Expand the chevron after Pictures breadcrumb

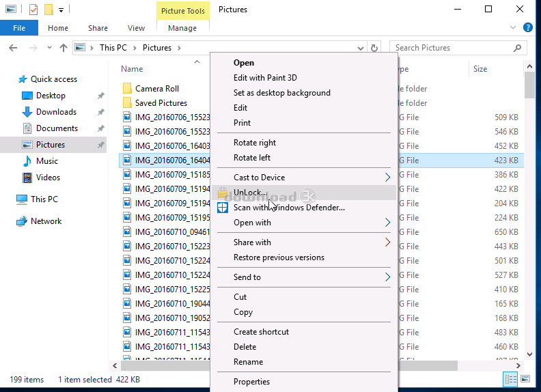(x=179, y=48)
